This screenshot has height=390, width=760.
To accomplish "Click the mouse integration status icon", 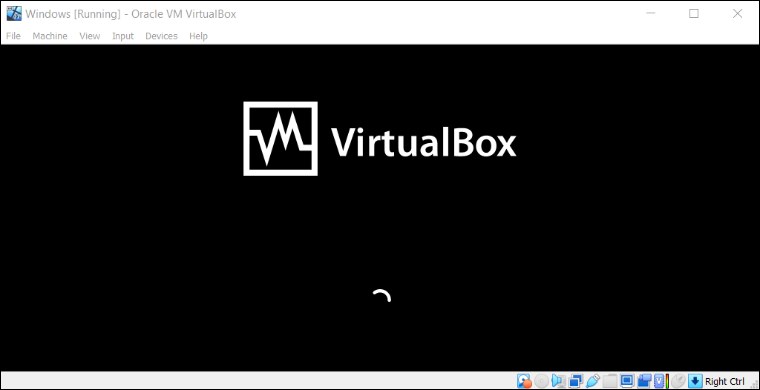I will [679, 381].
